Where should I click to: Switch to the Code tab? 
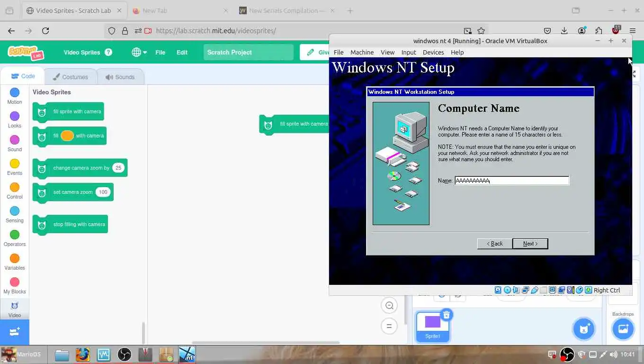pos(23,76)
